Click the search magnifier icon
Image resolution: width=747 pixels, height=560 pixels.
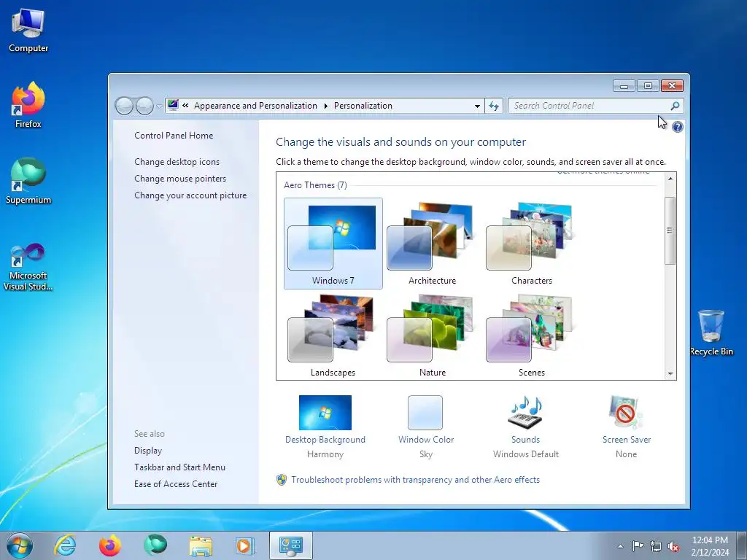pyautogui.click(x=675, y=106)
